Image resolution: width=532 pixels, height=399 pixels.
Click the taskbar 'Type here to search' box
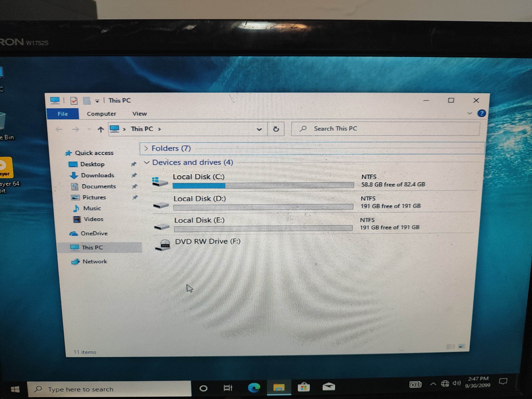pos(110,389)
